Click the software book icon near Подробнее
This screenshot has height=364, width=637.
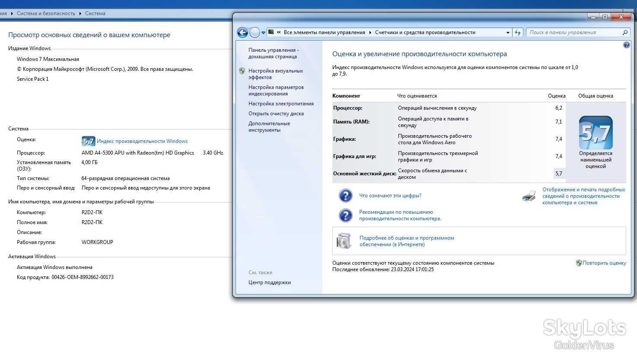tap(344, 241)
